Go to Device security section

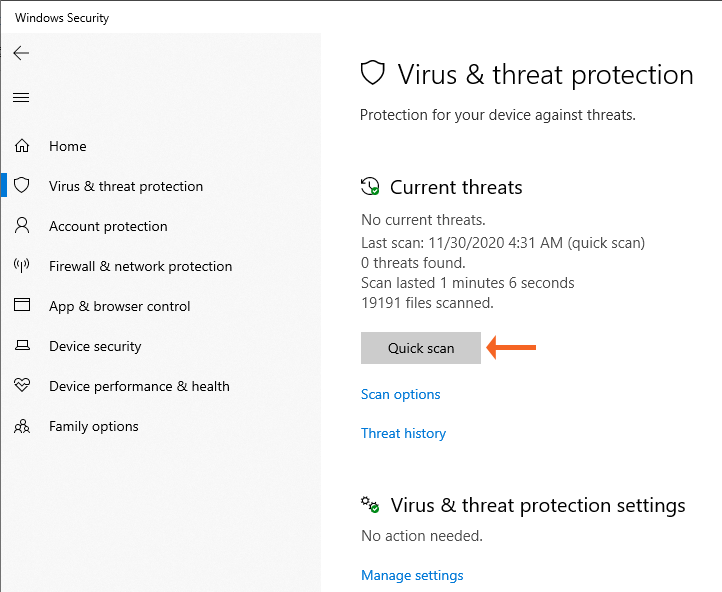click(95, 346)
